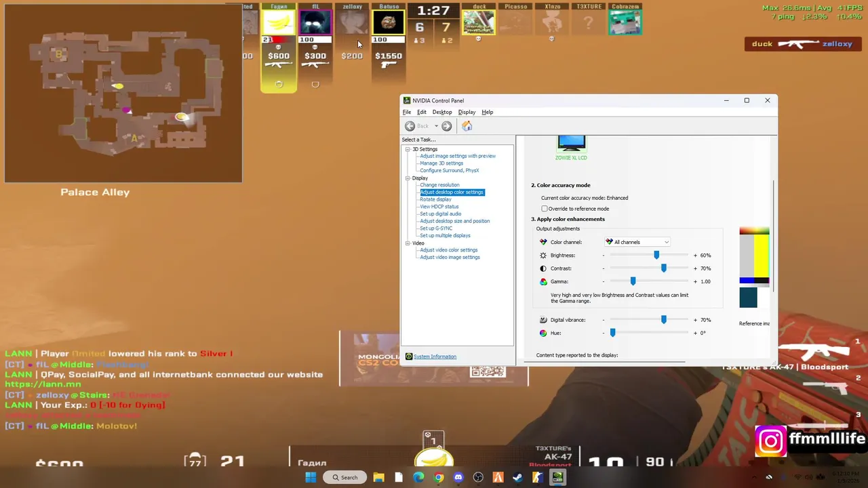Open the File menu
The width and height of the screenshot is (868, 488).
pyautogui.click(x=407, y=112)
